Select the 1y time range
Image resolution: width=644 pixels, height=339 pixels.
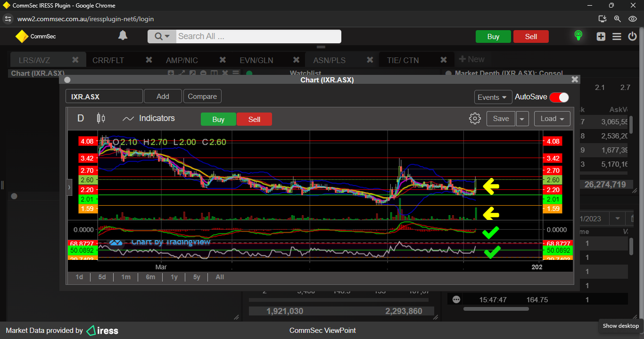(174, 277)
